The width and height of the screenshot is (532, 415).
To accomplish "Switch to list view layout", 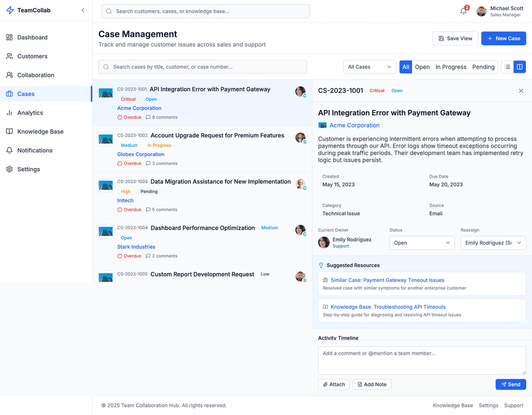I will click(x=507, y=67).
